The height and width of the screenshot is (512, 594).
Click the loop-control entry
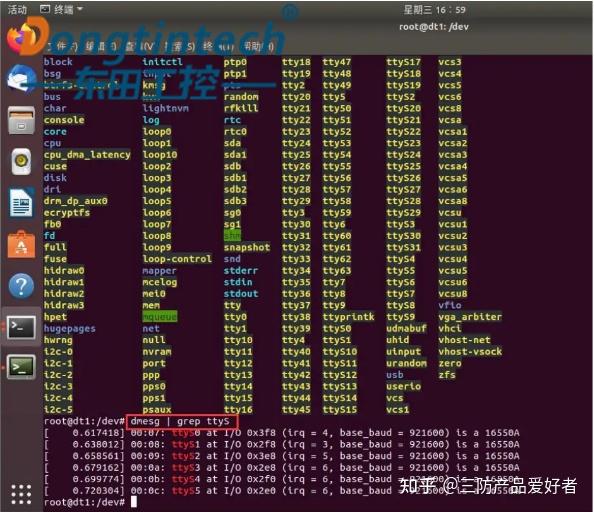(x=177, y=259)
